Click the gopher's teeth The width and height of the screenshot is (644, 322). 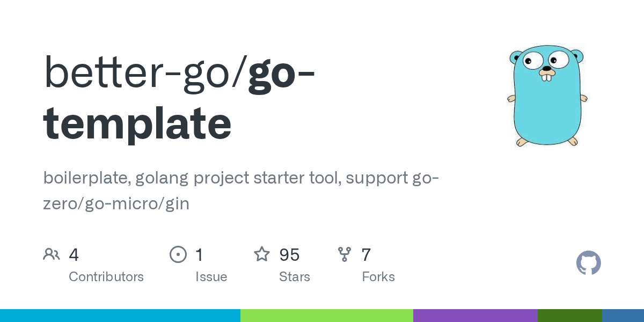[x=547, y=78]
